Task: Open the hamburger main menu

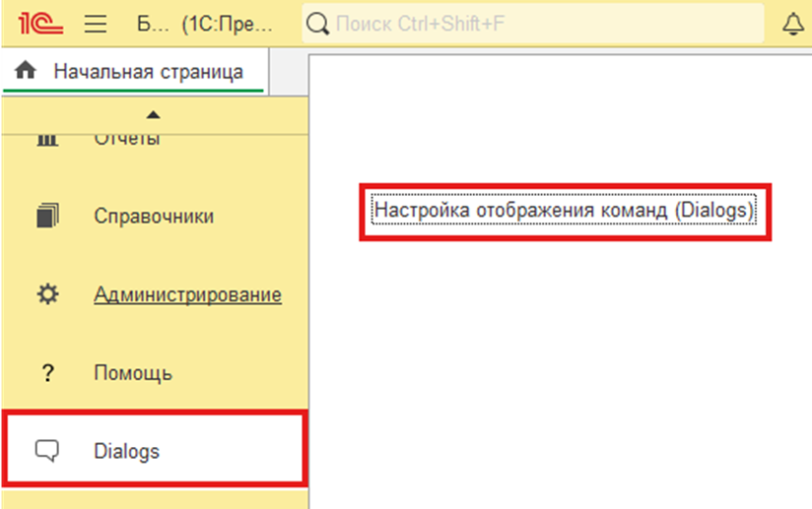Action: coord(95,23)
